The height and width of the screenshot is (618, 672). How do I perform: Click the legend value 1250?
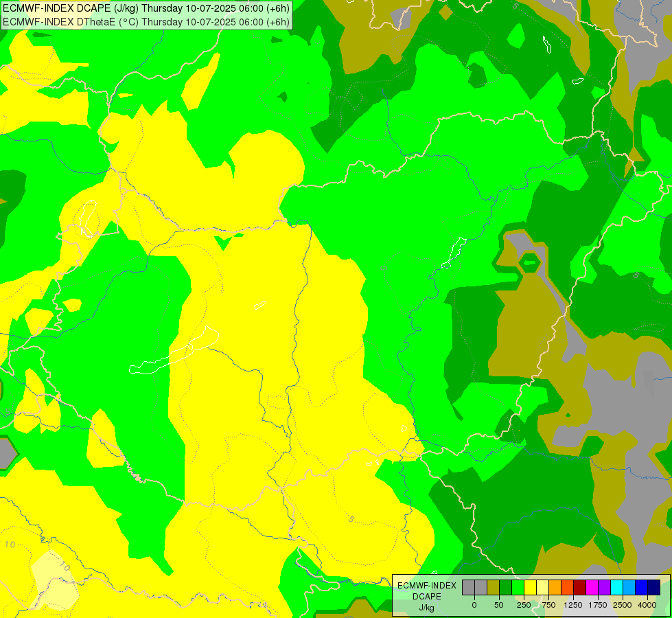click(x=573, y=605)
